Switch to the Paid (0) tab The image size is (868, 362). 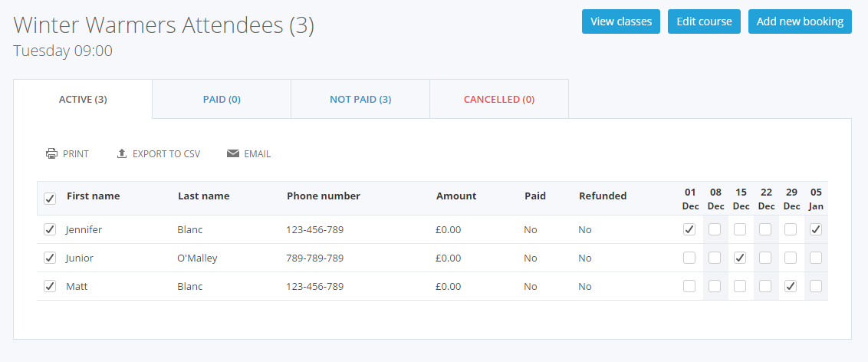click(222, 99)
